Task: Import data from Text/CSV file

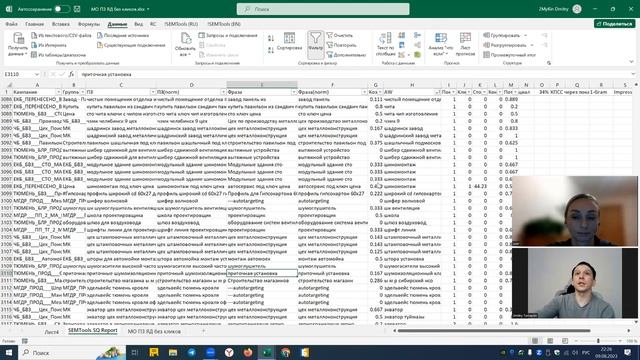Action: click(x=61, y=36)
